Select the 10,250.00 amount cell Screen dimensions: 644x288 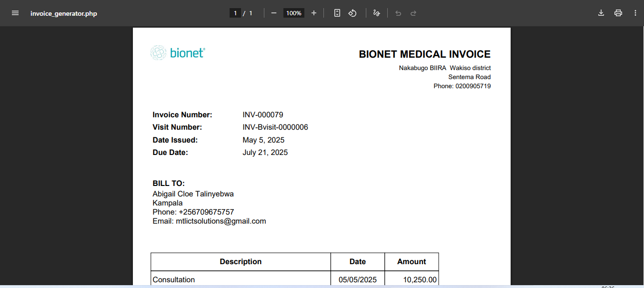(412, 279)
